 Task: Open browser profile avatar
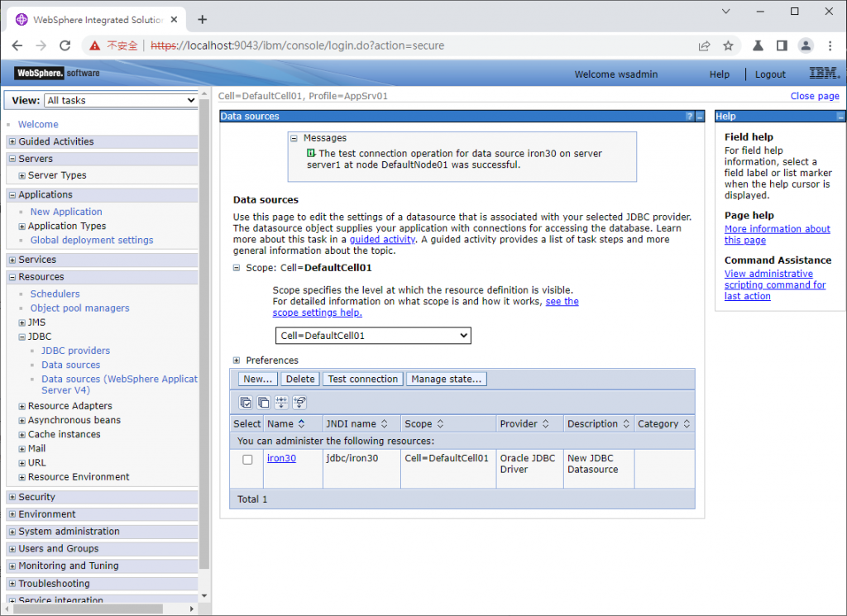point(806,45)
